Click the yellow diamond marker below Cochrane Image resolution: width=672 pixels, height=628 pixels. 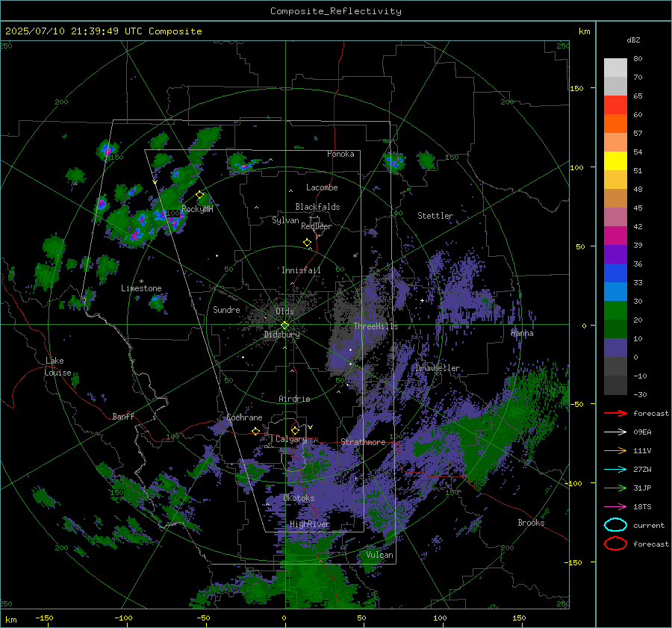point(255,431)
